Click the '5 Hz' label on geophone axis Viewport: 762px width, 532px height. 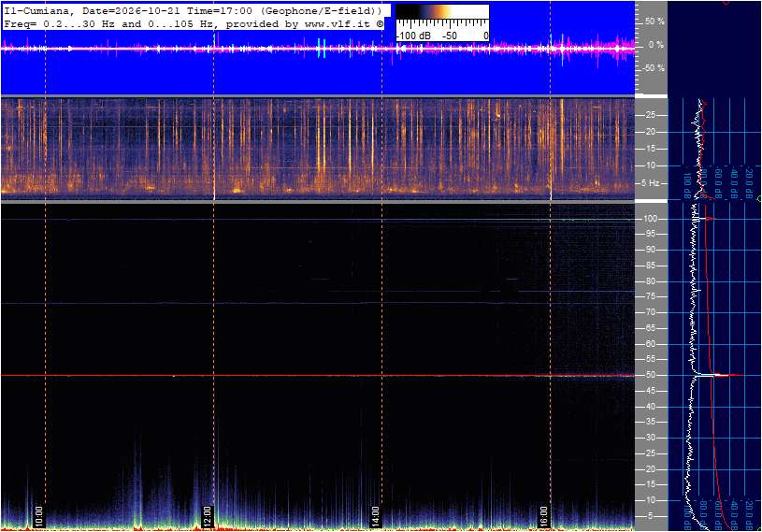[651, 183]
